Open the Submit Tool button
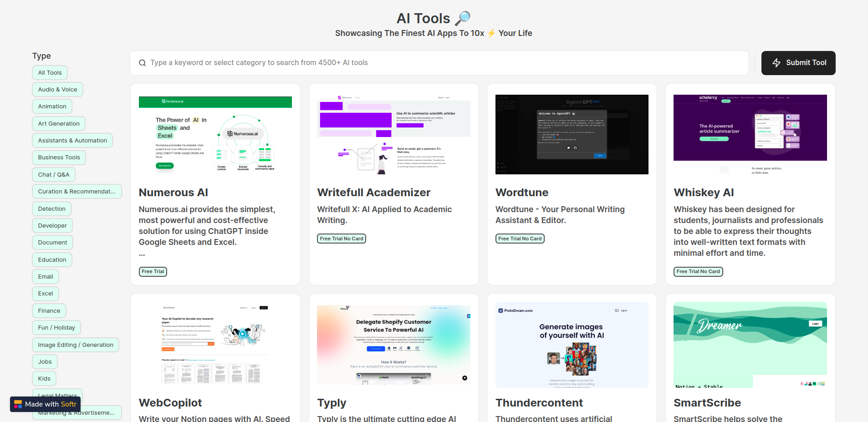The width and height of the screenshot is (868, 422). tap(798, 63)
